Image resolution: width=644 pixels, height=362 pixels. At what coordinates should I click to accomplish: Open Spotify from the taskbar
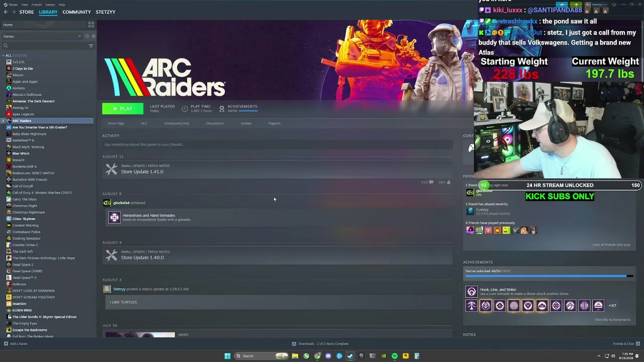[x=394, y=356]
